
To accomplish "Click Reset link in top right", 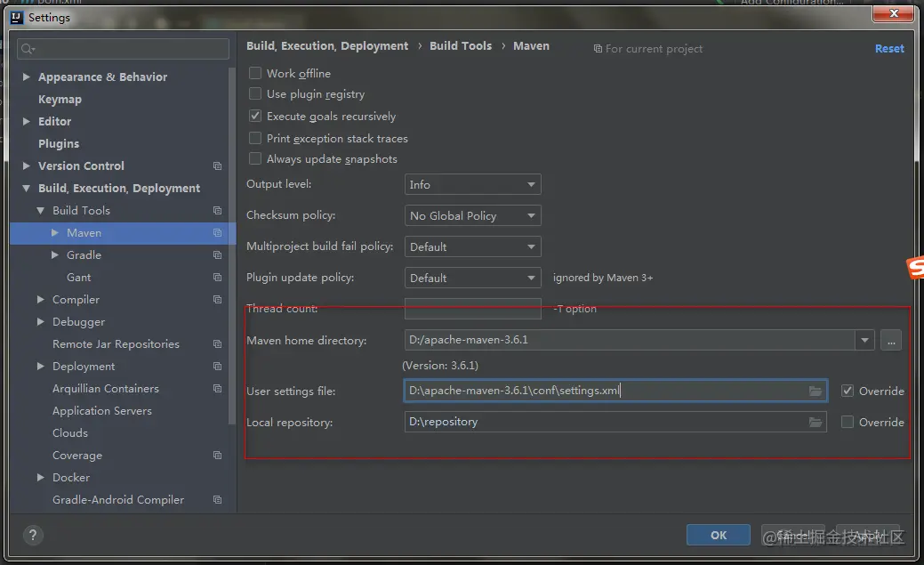I will click(x=889, y=48).
